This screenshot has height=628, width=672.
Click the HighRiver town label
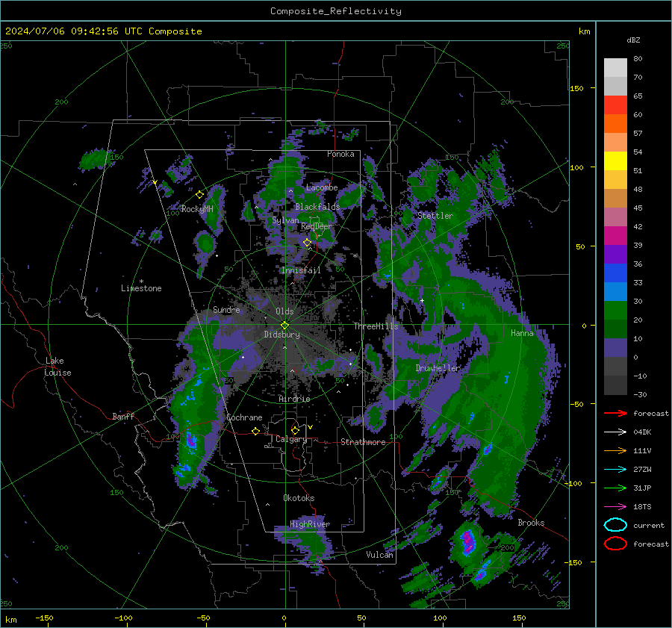coord(310,524)
